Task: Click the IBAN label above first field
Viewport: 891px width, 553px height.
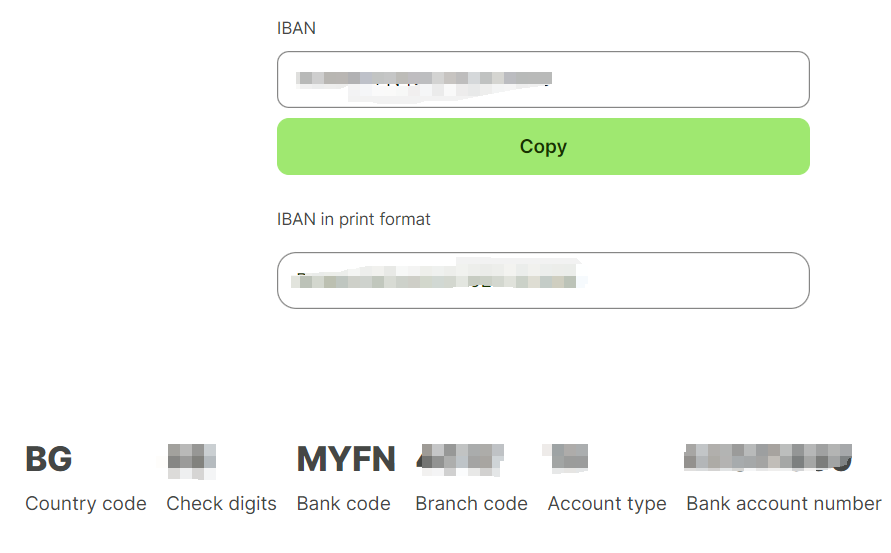Action: click(296, 28)
